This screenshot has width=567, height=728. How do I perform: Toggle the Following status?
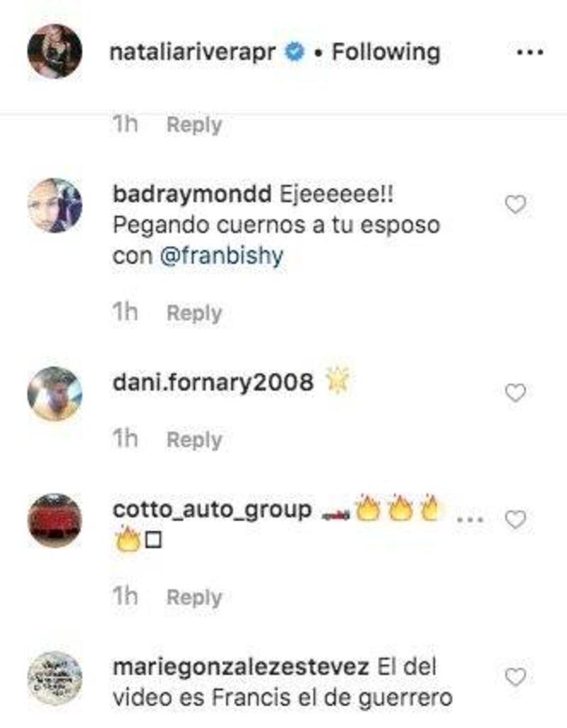pyautogui.click(x=386, y=52)
